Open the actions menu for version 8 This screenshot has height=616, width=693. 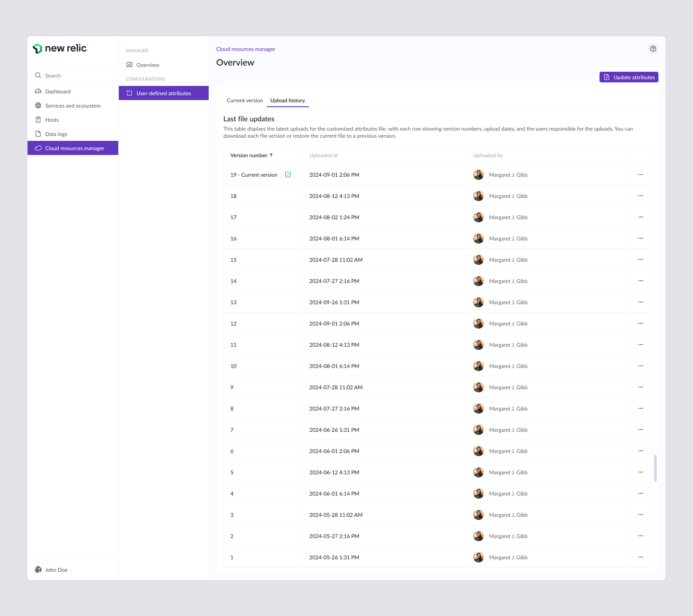[641, 408]
